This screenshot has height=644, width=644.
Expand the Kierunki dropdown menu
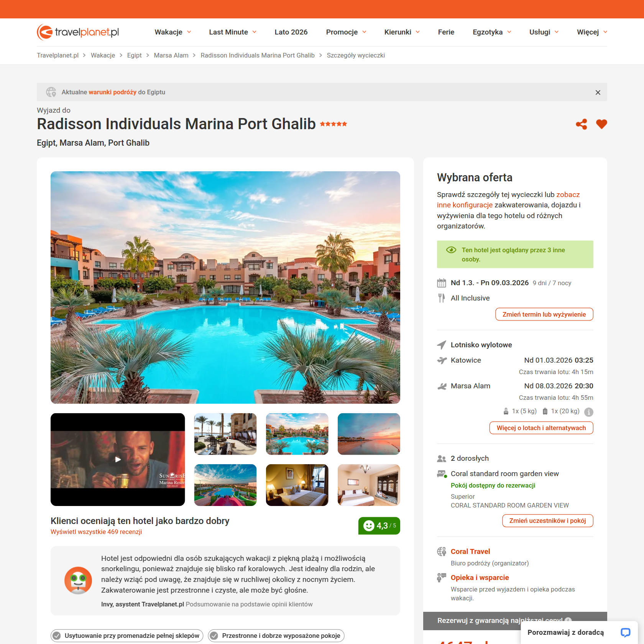point(402,32)
